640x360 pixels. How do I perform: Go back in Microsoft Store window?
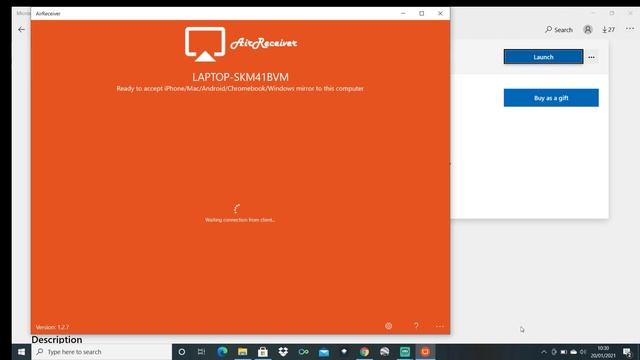click(x=21, y=29)
